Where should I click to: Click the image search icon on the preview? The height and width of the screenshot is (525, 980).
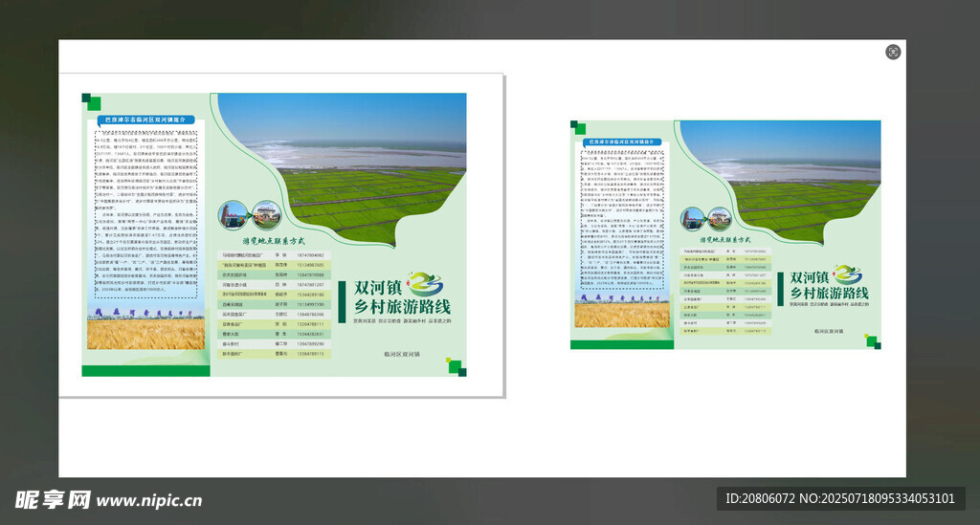(893, 52)
